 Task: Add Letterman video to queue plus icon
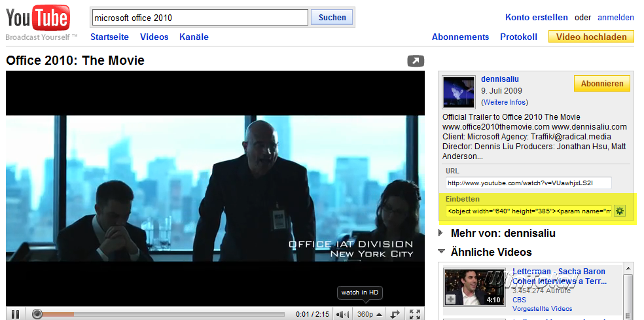tap(450, 300)
